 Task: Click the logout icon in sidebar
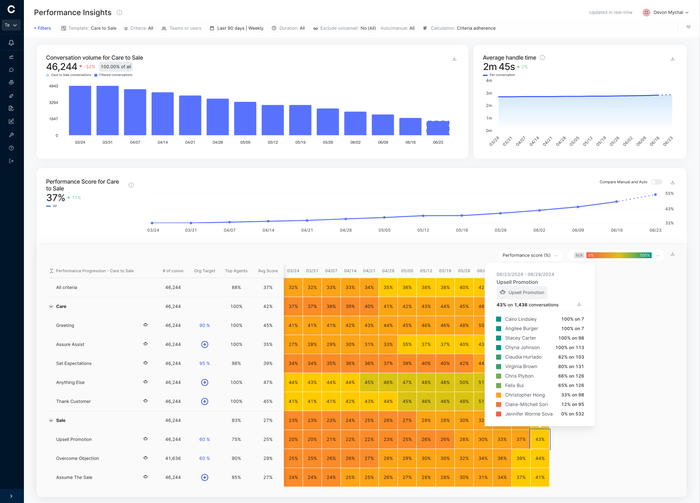pos(11,160)
